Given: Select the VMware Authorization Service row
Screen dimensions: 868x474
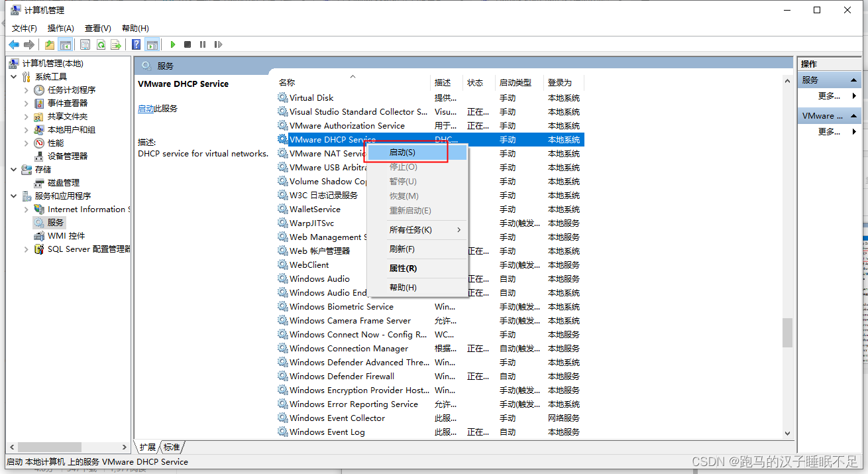Looking at the screenshot, I should 429,126.
